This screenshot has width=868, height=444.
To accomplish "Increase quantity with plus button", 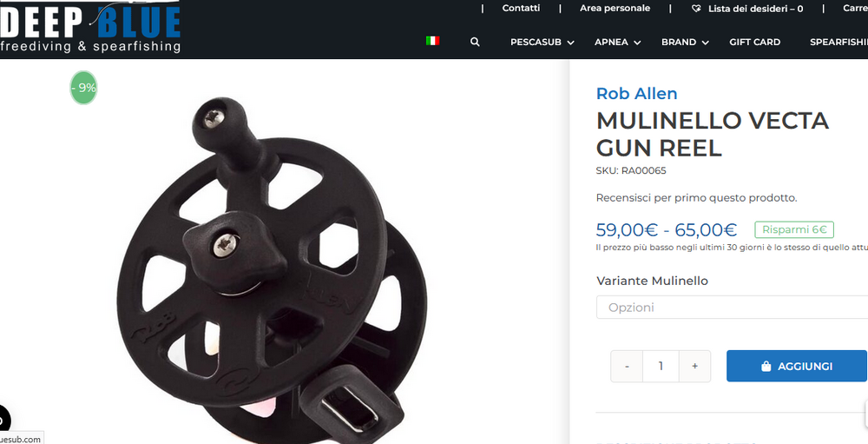I will click(694, 366).
